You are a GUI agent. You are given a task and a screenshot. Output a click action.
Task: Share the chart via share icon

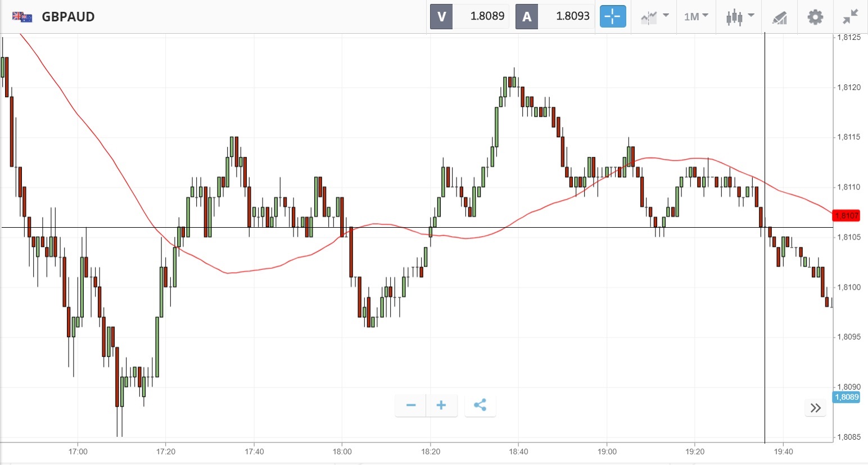tap(480, 405)
